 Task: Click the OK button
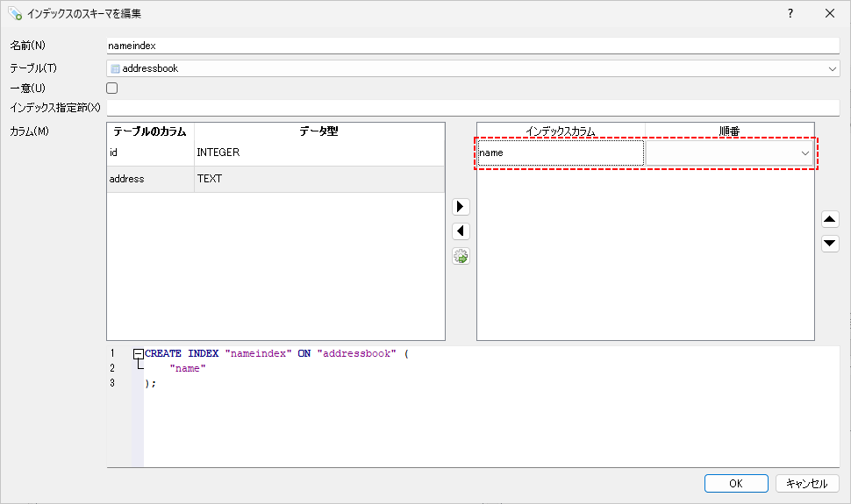[736, 484]
